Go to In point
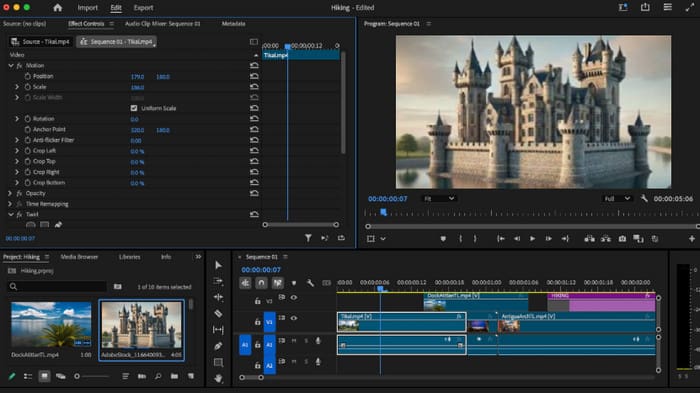This screenshot has width=700, height=393. 500,239
